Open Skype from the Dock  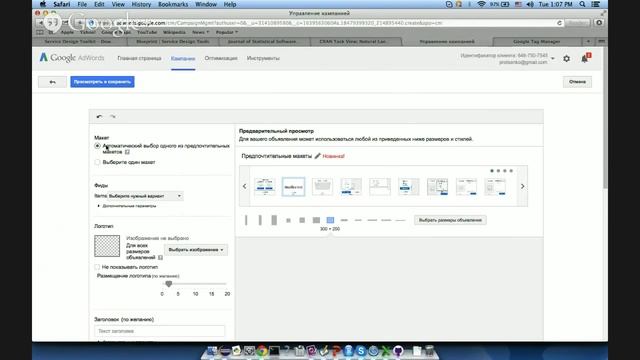tap(361, 351)
